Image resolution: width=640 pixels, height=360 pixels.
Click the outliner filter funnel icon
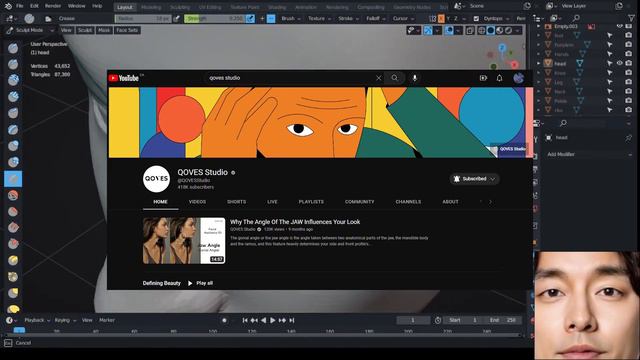[x=631, y=18]
